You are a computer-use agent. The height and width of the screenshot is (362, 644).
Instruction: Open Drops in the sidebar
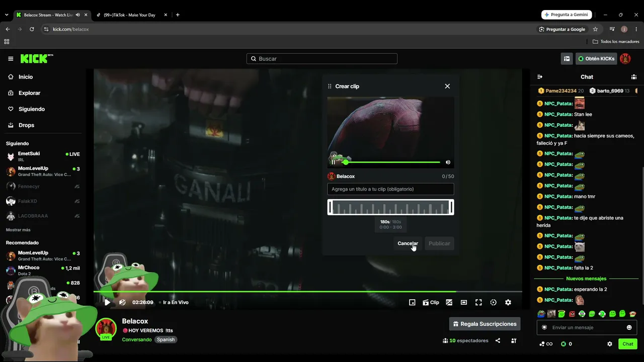tap(26, 125)
